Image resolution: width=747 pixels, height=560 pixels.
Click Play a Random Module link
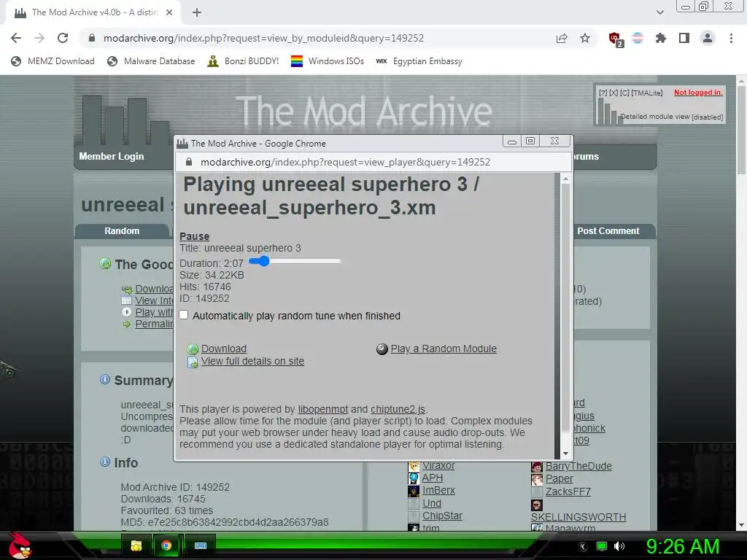point(444,349)
